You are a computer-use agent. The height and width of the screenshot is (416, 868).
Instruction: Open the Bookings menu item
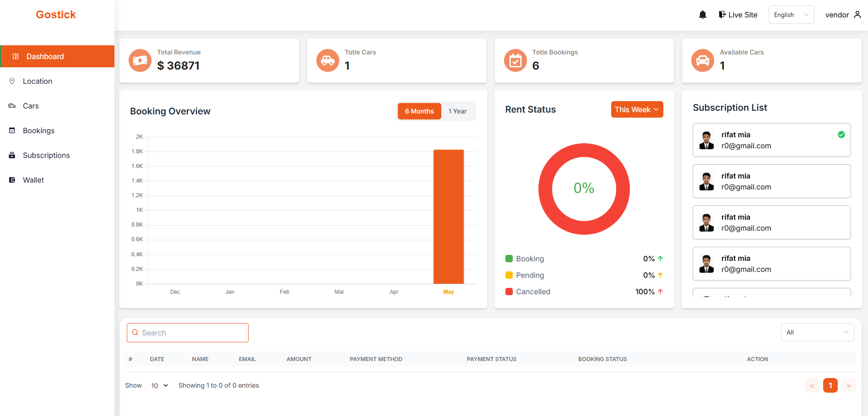click(38, 130)
